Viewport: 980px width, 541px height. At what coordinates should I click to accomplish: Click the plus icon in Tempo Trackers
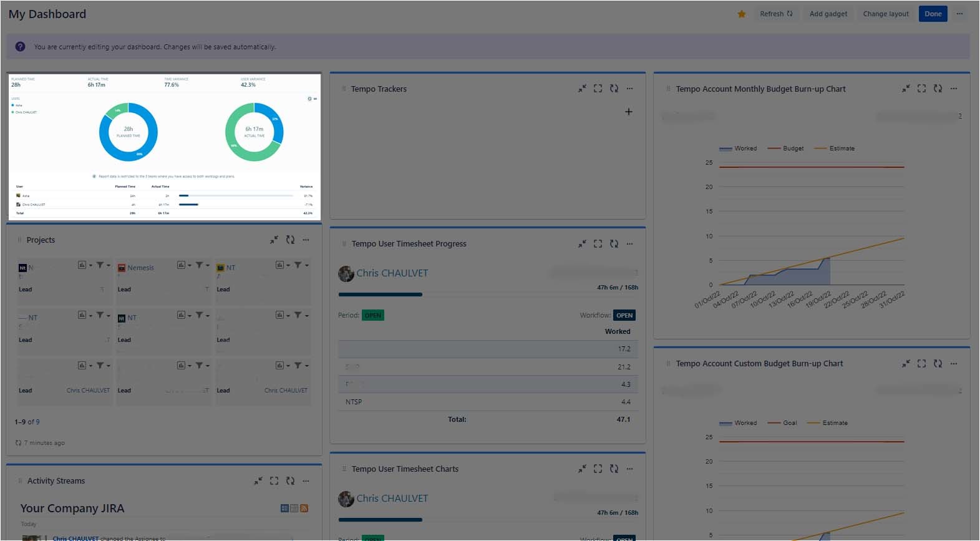(628, 112)
